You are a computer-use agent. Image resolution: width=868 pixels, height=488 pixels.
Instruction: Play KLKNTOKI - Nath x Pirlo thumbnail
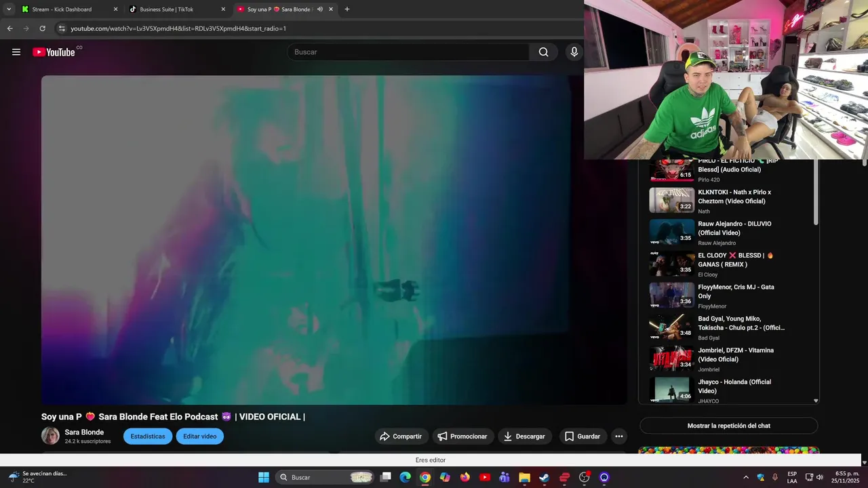672,200
